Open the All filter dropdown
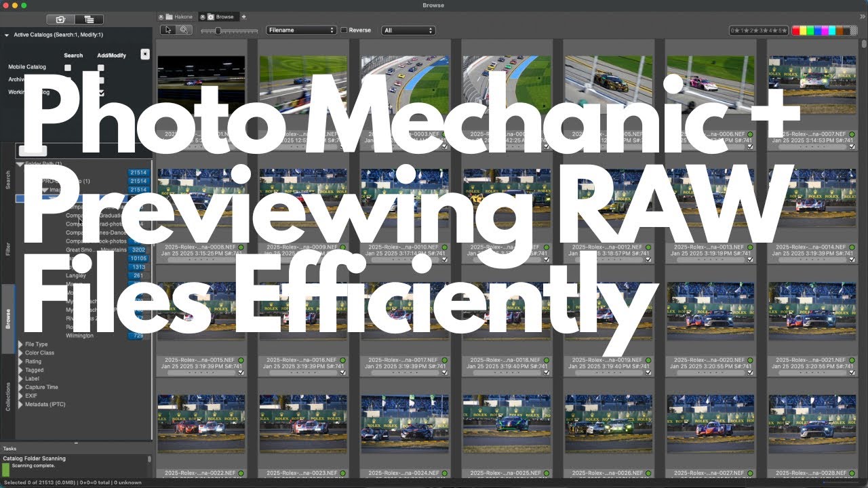Viewport: 868px width, 488px height. pyautogui.click(x=408, y=30)
